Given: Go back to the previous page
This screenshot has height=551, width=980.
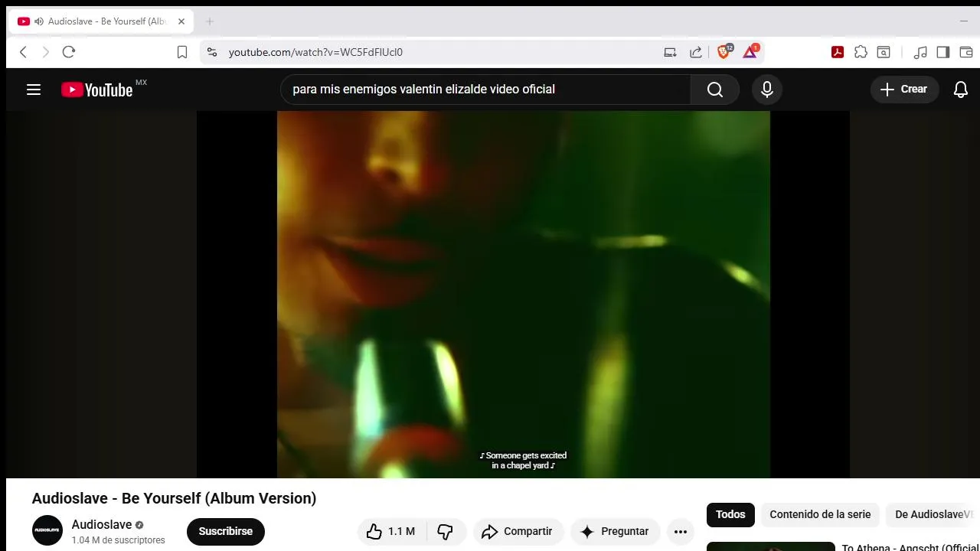Looking at the screenshot, I should point(23,52).
